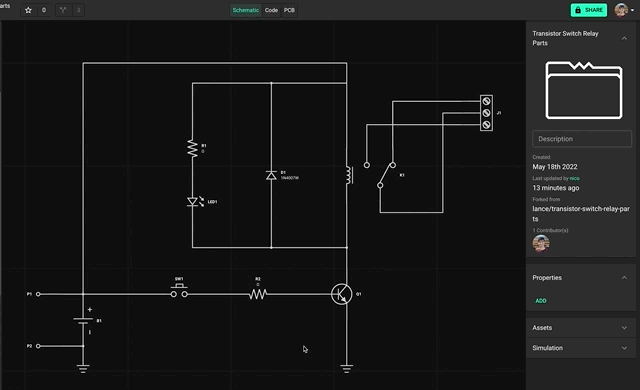
Task: Open the forked-from lance/transistor-switch-relay-parts link
Action: click(x=581, y=213)
